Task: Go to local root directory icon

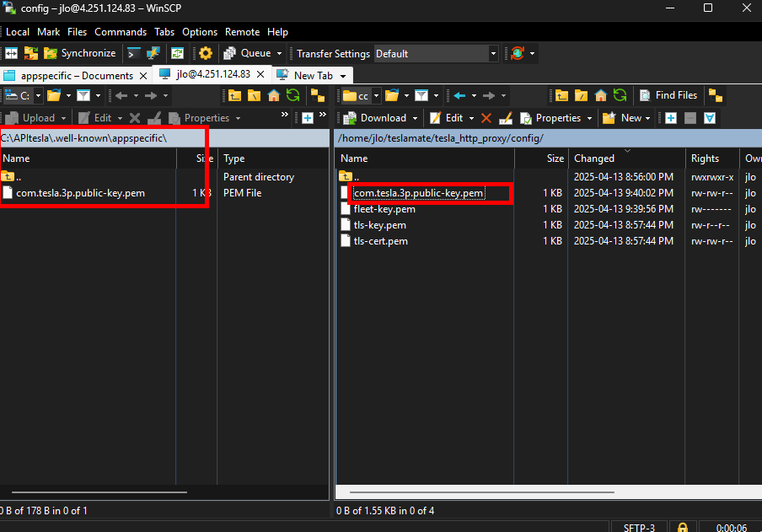Action: tap(255, 96)
